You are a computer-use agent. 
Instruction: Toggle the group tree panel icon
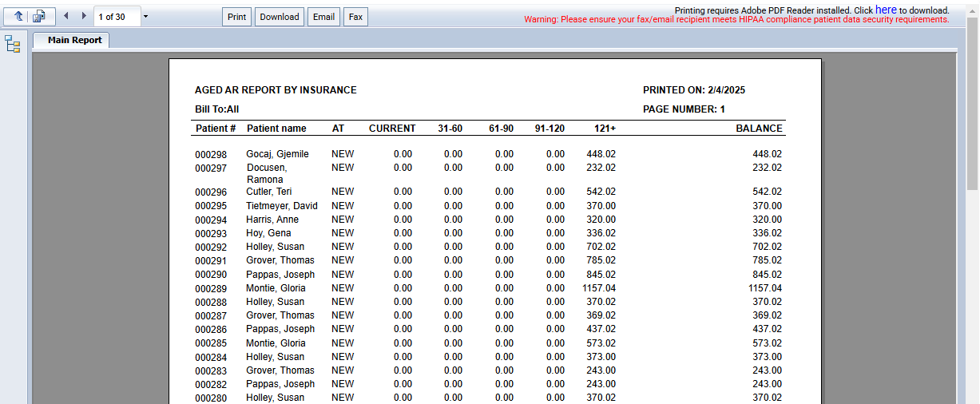tap(13, 44)
